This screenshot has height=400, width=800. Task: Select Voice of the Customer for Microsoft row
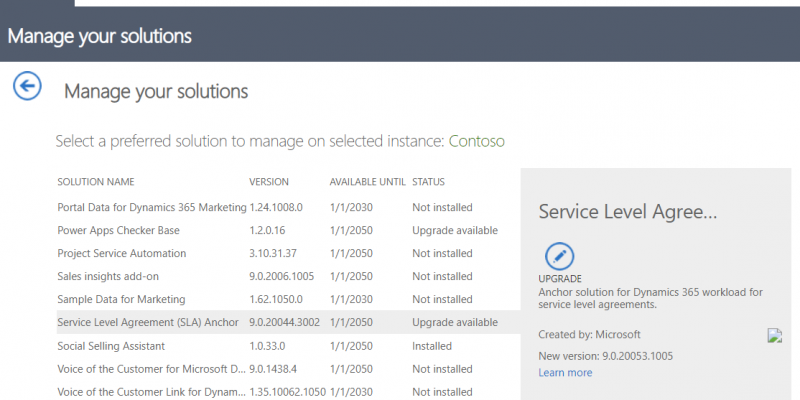[288, 369]
